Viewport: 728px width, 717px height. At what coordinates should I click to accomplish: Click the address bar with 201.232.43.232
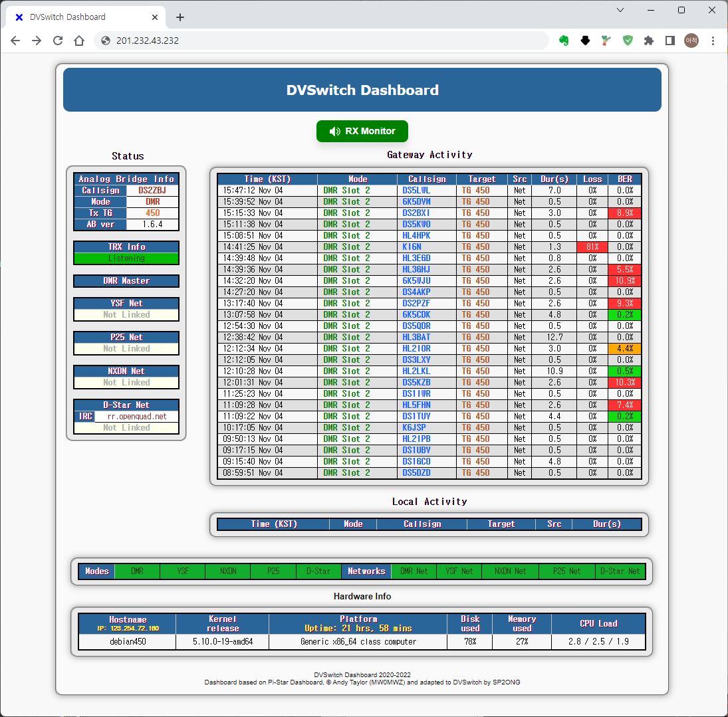321,41
